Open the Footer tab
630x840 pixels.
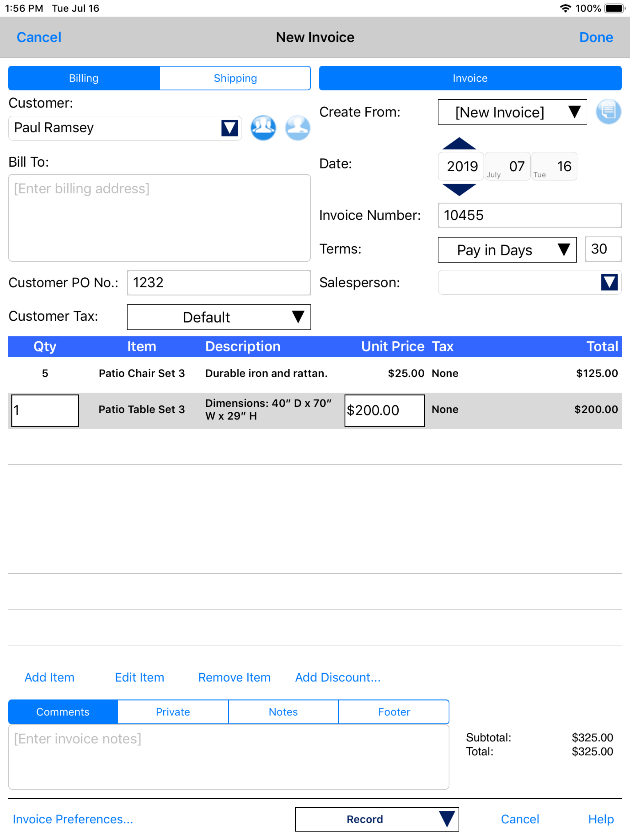point(394,712)
